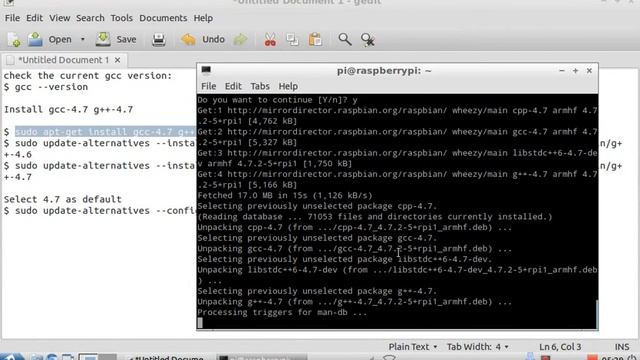Screen dimensions: 640x360
Task: Click the '+-4.7' line in gedit
Action: [18, 177]
